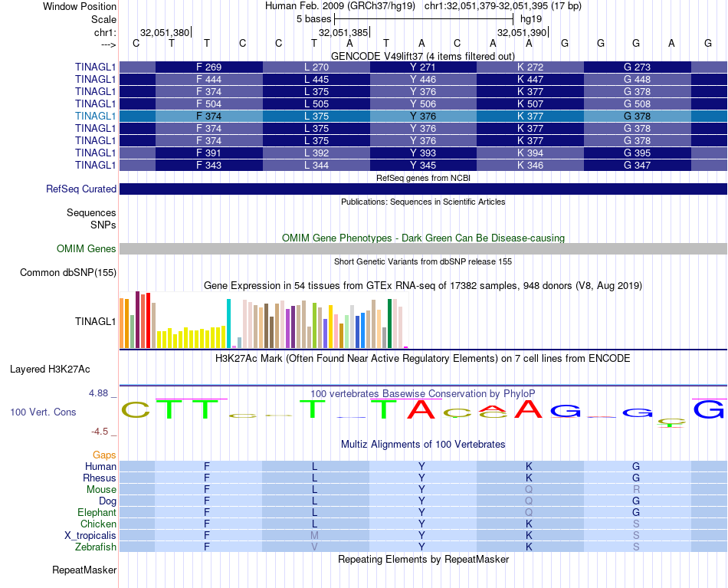Viewport: 728px width, 588px height.
Task: Click the Multiz Alignments of 100 Vertebrates title
Action: point(423,444)
